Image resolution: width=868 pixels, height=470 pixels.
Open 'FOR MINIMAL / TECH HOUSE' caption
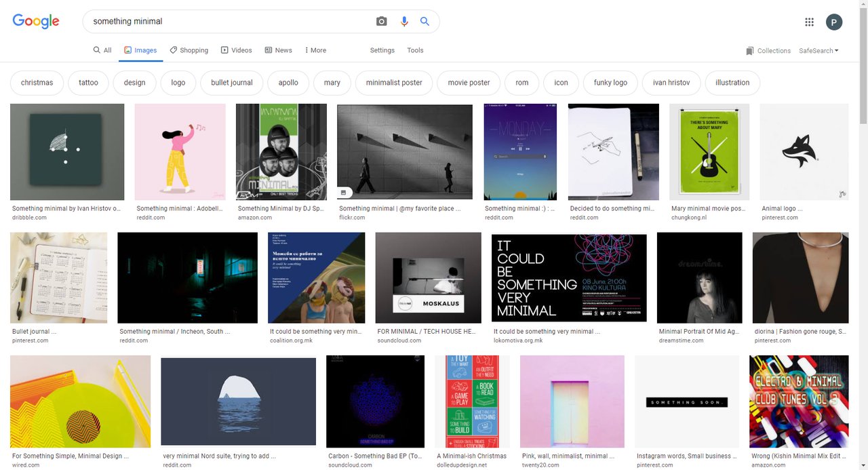coord(427,332)
